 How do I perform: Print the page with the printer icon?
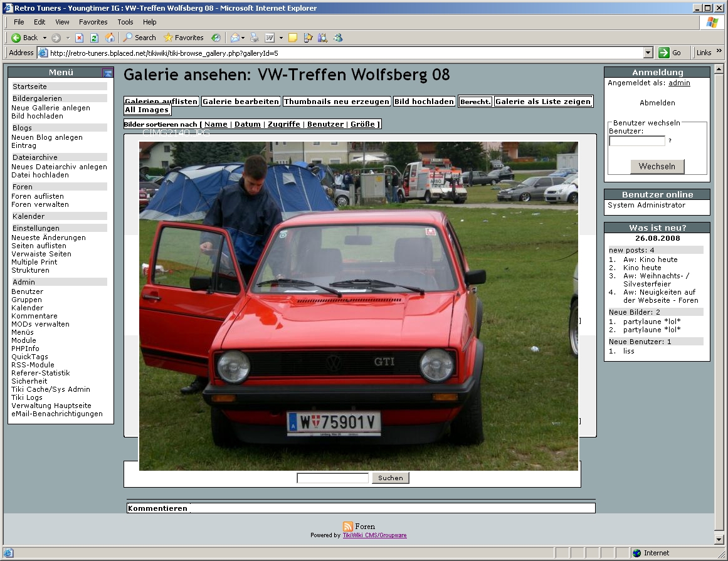pyautogui.click(x=255, y=38)
